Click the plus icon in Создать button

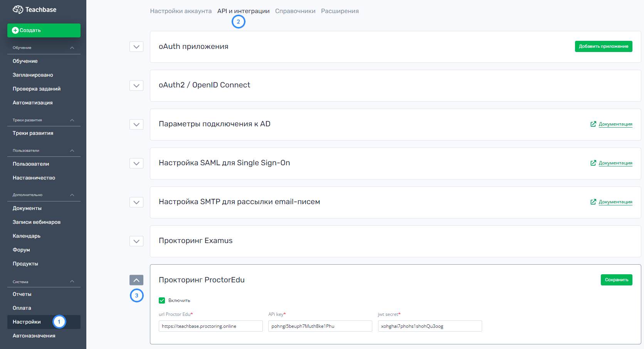pyautogui.click(x=15, y=30)
